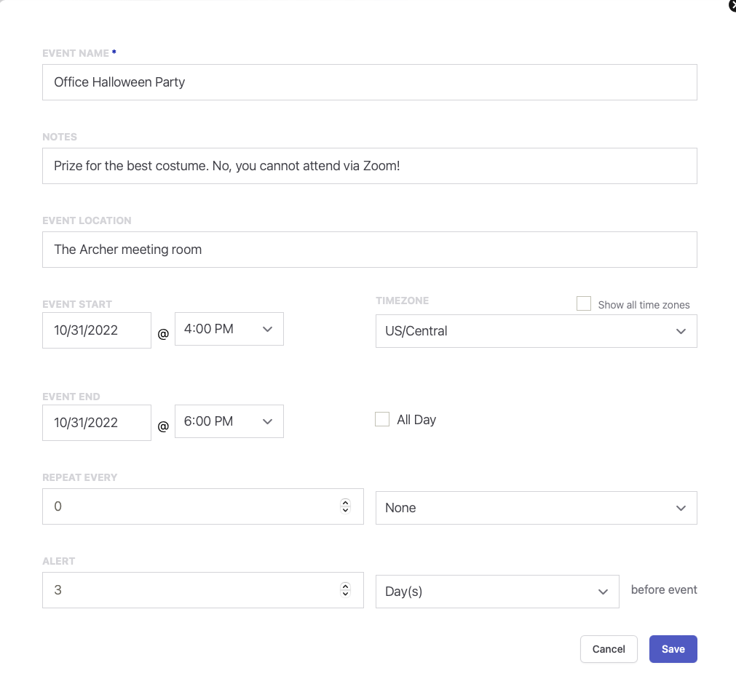Image resolution: width=736 pixels, height=700 pixels.
Task: Click the Event Name input field
Action: pos(369,82)
